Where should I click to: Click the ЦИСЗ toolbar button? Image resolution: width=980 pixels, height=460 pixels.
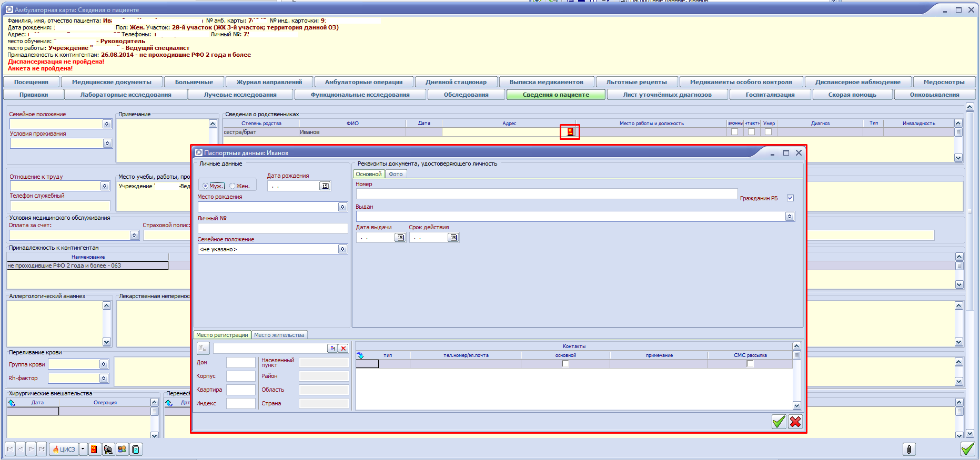point(64,449)
